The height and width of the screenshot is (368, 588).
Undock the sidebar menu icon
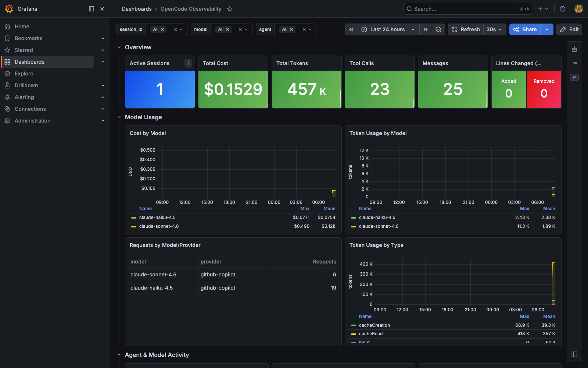pos(92,9)
